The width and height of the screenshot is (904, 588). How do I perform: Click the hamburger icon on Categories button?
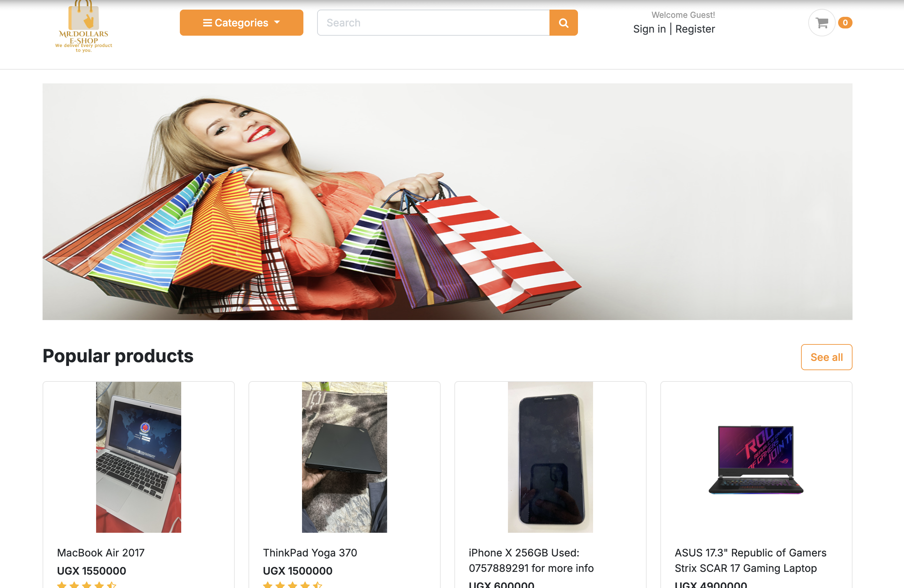208,22
